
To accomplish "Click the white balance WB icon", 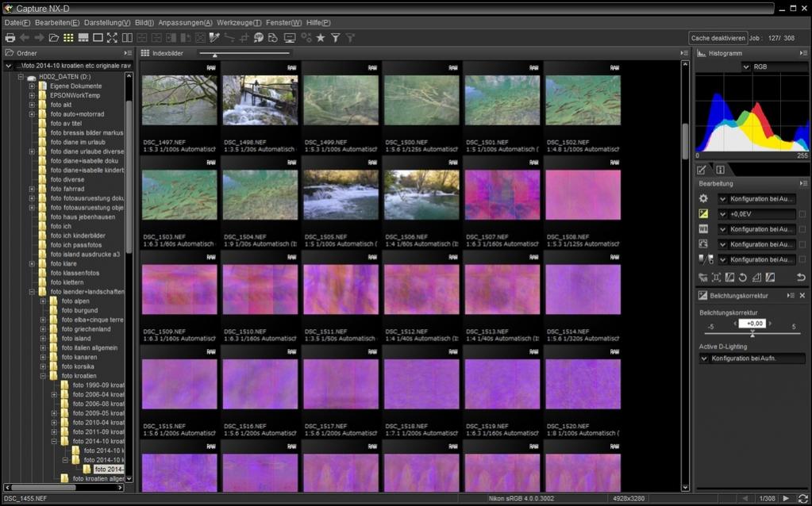I will (703, 228).
